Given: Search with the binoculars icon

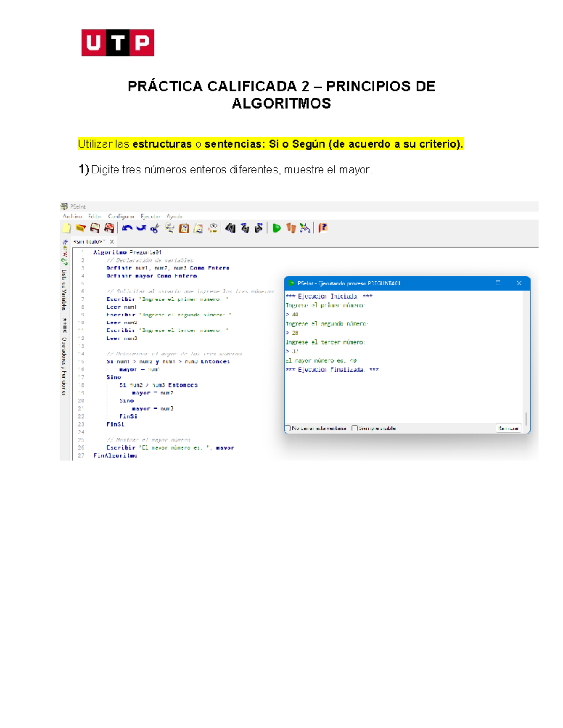Looking at the screenshot, I should 230,228.
